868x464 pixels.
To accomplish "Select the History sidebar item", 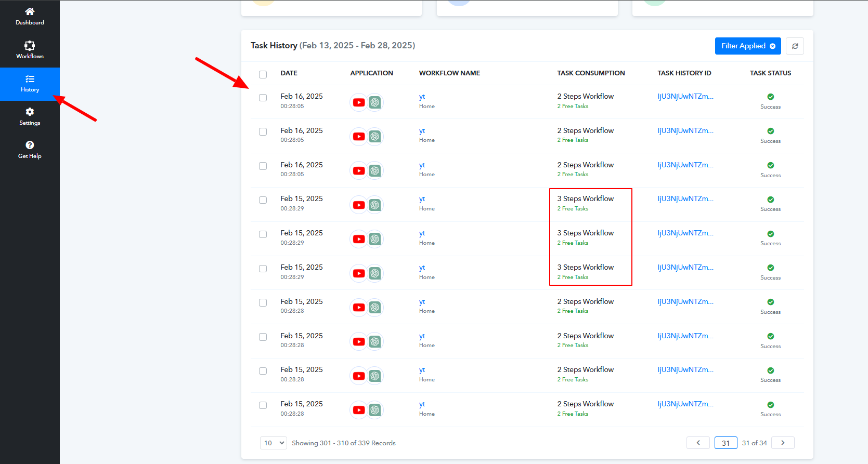I will pyautogui.click(x=30, y=84).
